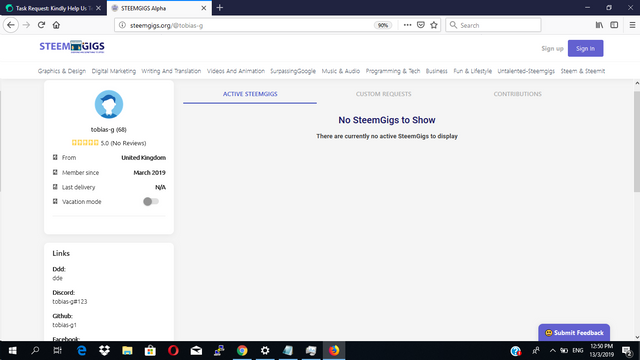Image resolution: width=640 pixels, height=360 pixels.
Task: Show hidden system tray icons chevron
Action: [x=552, y=351]
